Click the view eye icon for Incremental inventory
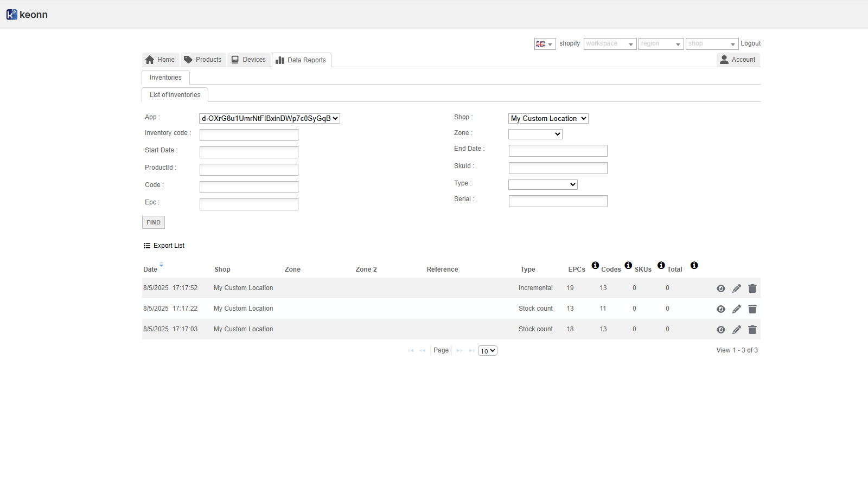868x488 pixels. (x=720, y=288)
